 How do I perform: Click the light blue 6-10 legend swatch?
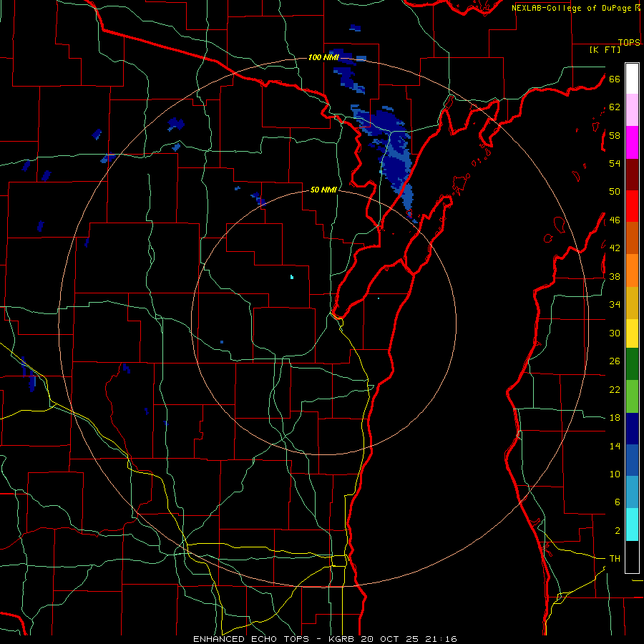632,492
